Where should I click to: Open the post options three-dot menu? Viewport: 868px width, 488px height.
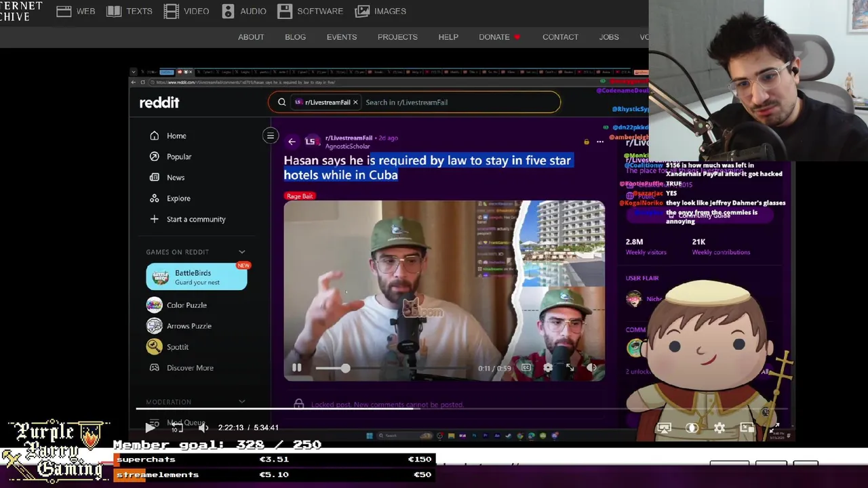600,142
